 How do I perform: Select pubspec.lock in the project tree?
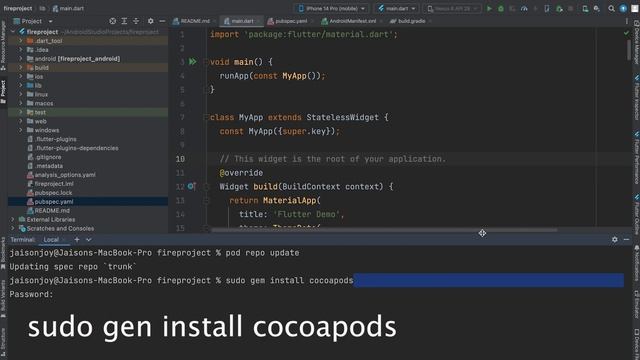coord(53,193)
